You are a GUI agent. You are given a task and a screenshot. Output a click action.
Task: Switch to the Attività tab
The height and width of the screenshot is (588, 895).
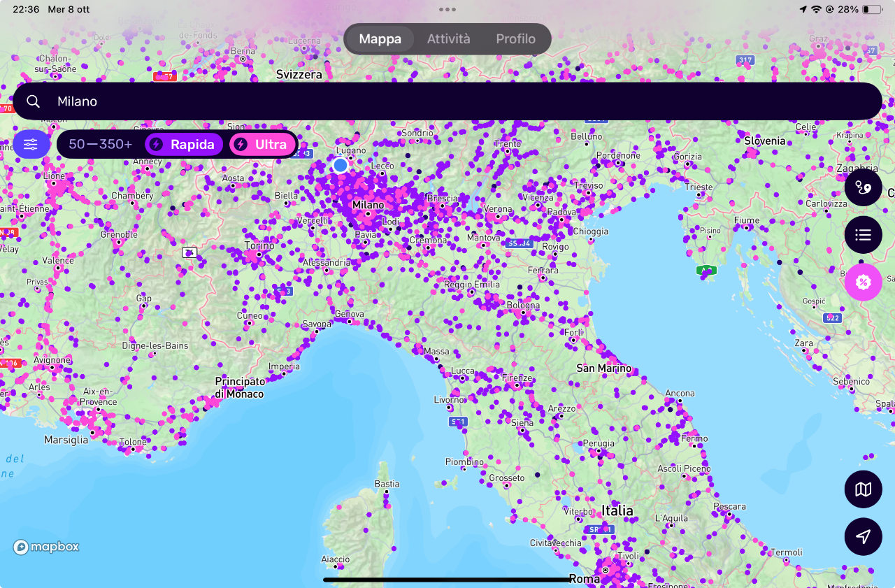pos(448,39)
